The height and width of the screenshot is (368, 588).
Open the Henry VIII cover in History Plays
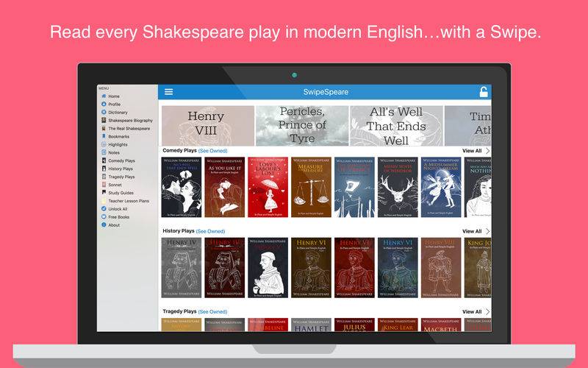click(441, 268)
